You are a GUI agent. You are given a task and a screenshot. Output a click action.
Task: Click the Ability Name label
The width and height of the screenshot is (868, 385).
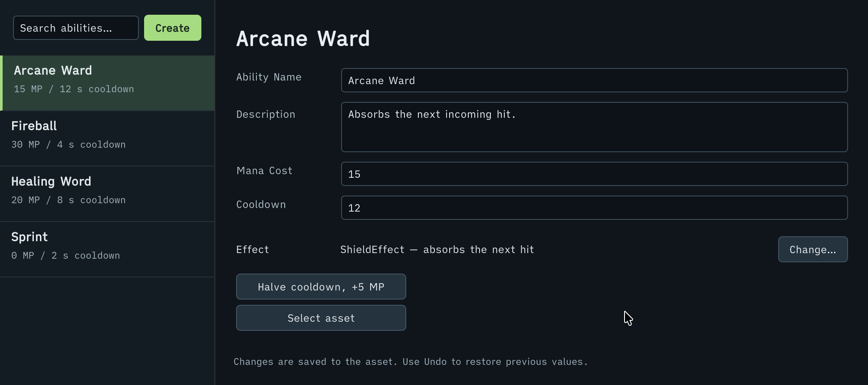[x=269, y=77]
